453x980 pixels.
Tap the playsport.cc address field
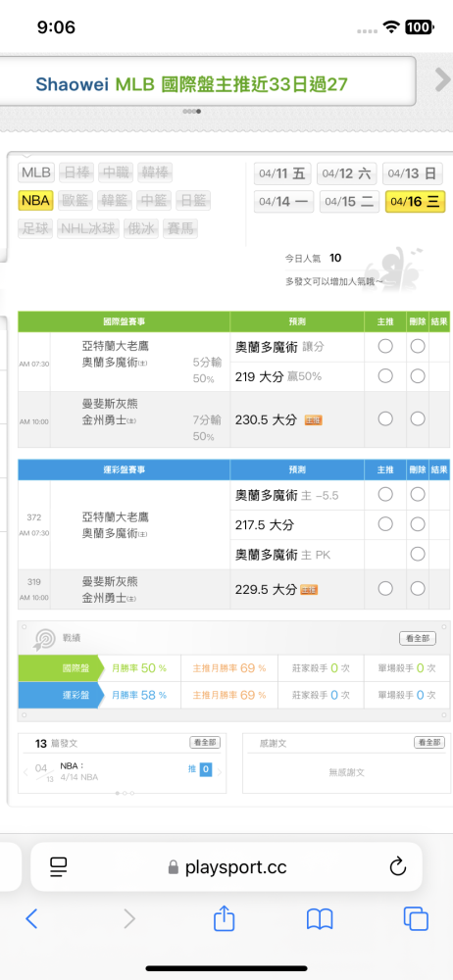(226, 866)
